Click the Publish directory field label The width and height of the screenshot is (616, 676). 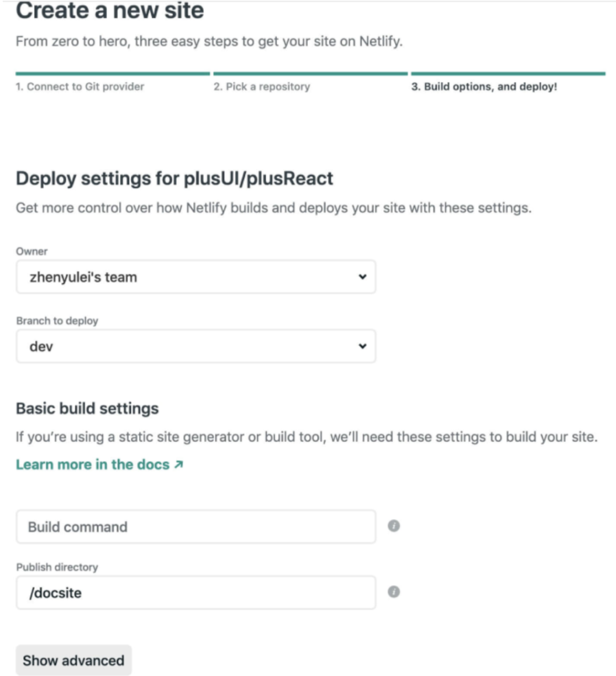(x=57, y=567)
